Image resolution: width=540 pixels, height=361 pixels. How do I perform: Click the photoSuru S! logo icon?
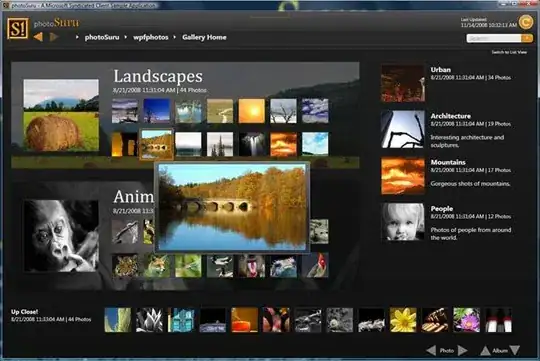coord(18,28)
